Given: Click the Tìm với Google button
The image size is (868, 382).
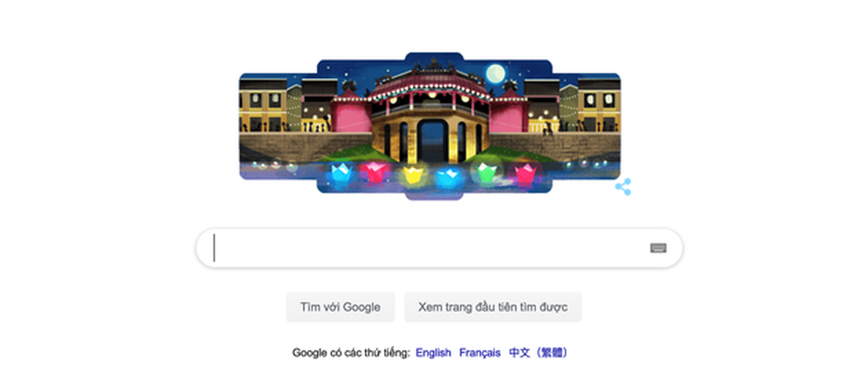Looking at the screenshot, I should [341, 307].
